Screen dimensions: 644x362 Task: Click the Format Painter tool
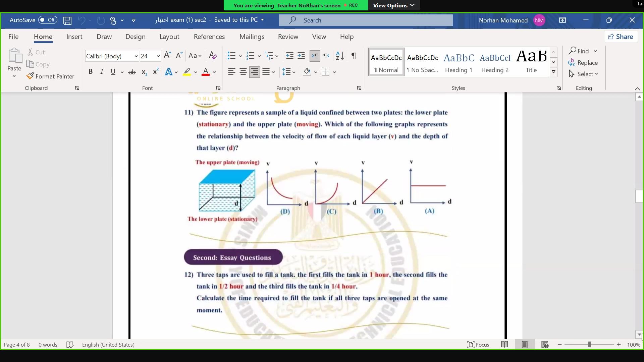51,76
